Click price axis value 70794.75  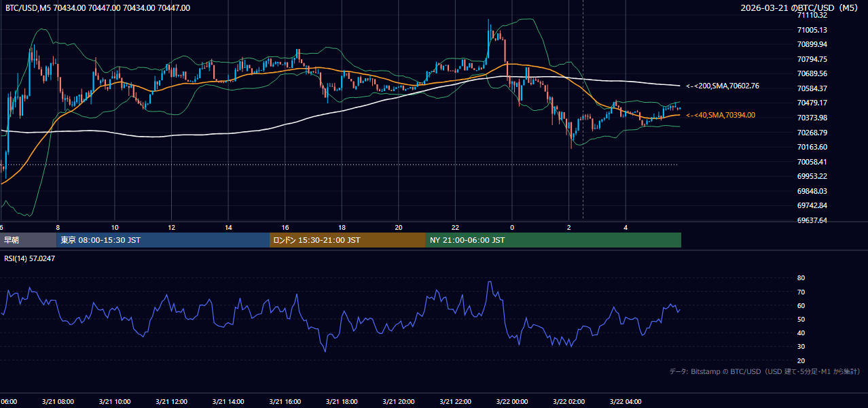tap(812, 59)
